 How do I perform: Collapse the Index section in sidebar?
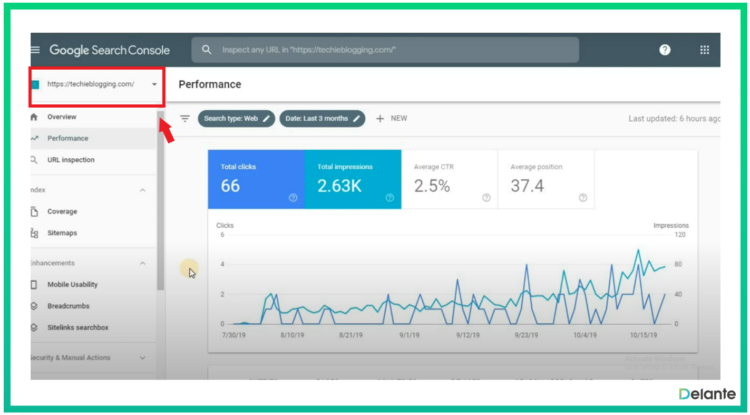click(142, 190)
